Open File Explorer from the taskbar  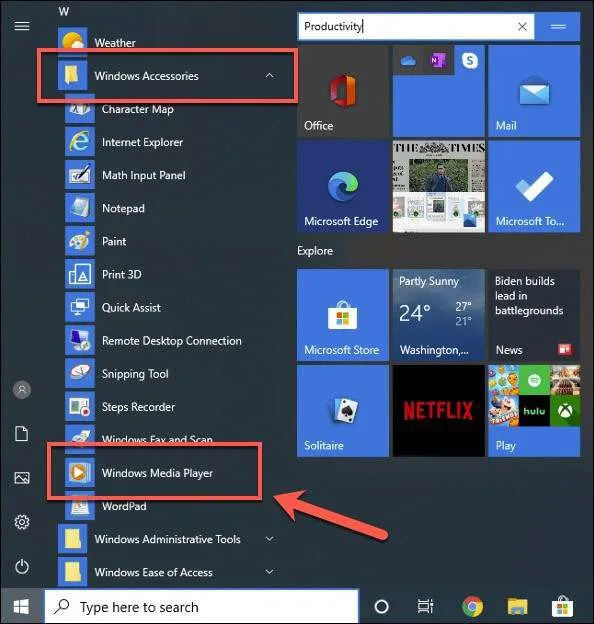(517, 606)
